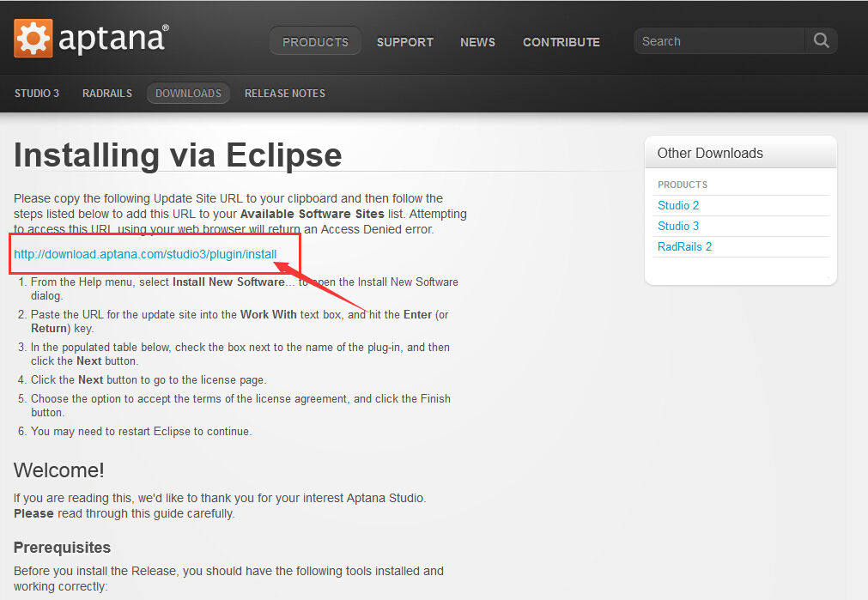Follow the RadRails 2 download link

[x=684, y=247]
